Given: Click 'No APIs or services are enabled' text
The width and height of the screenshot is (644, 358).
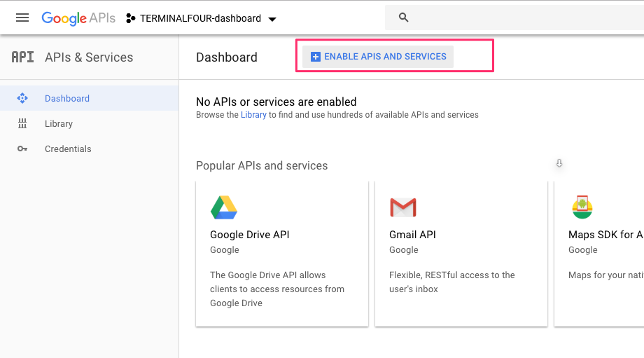Looking at the screenshot, I should click(276, 102).
